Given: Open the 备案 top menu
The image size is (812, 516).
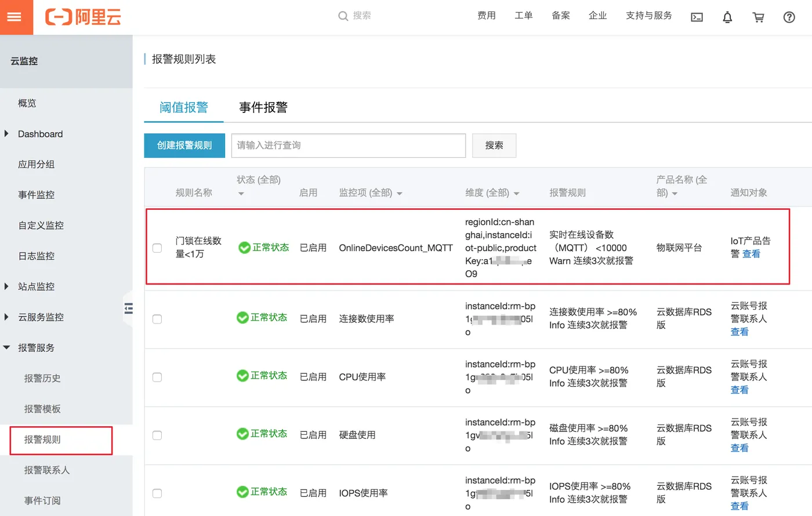Looking at the screenshot, I should (x=561, y=16).
